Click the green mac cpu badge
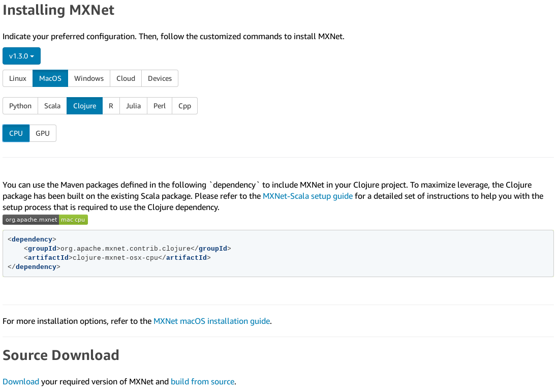This screenshot has width=558, height=392. coord(73,220)
